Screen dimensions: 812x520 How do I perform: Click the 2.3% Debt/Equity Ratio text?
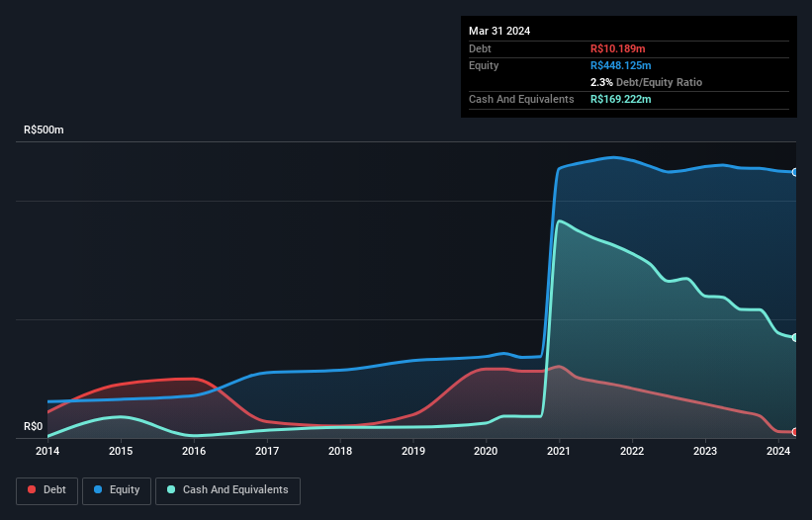646,82
